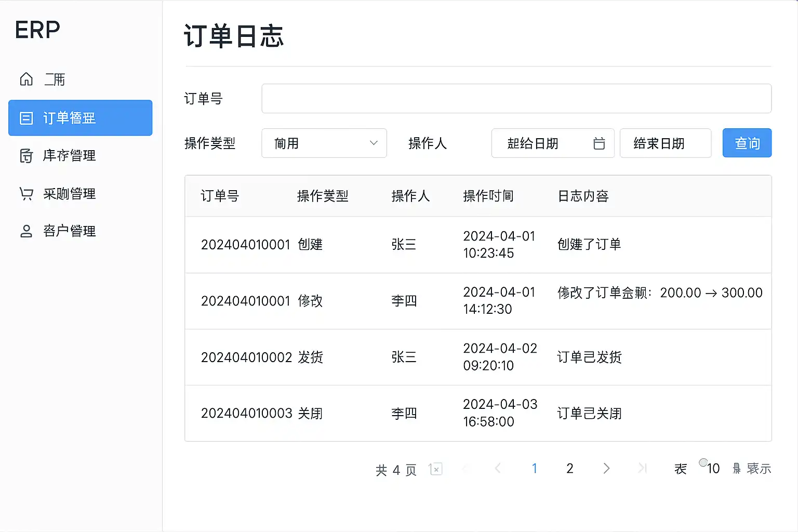The image size is (798, 532).
Task: Click the blue 查询 button
Action: coord(747,143)
